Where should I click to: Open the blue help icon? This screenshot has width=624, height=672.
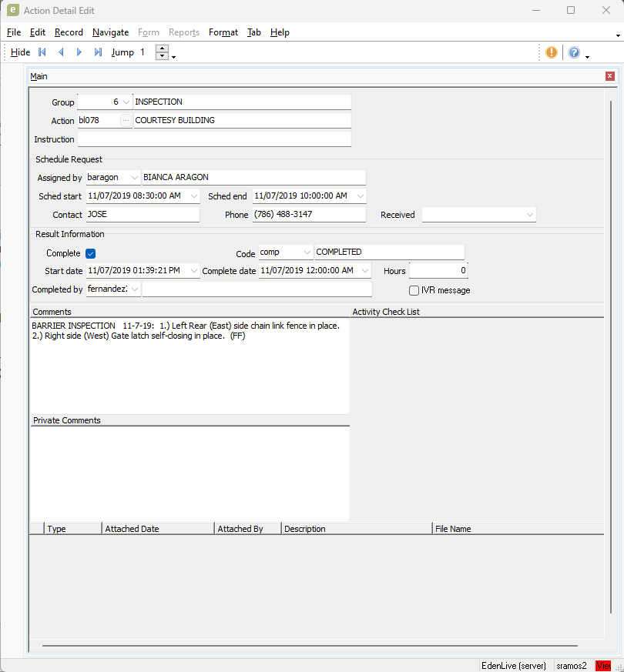(x=574, y=52)
